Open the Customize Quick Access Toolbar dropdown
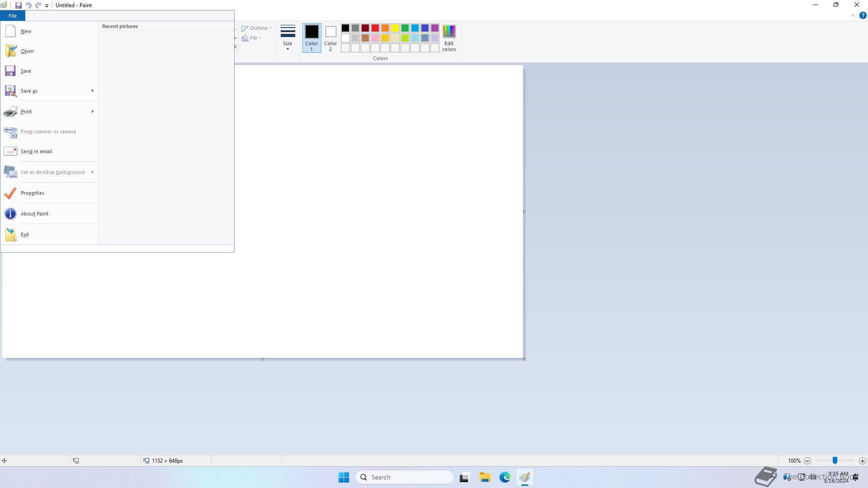Image resolution: width=868 pixels, height=488 pixels. (x=47, y=6)
